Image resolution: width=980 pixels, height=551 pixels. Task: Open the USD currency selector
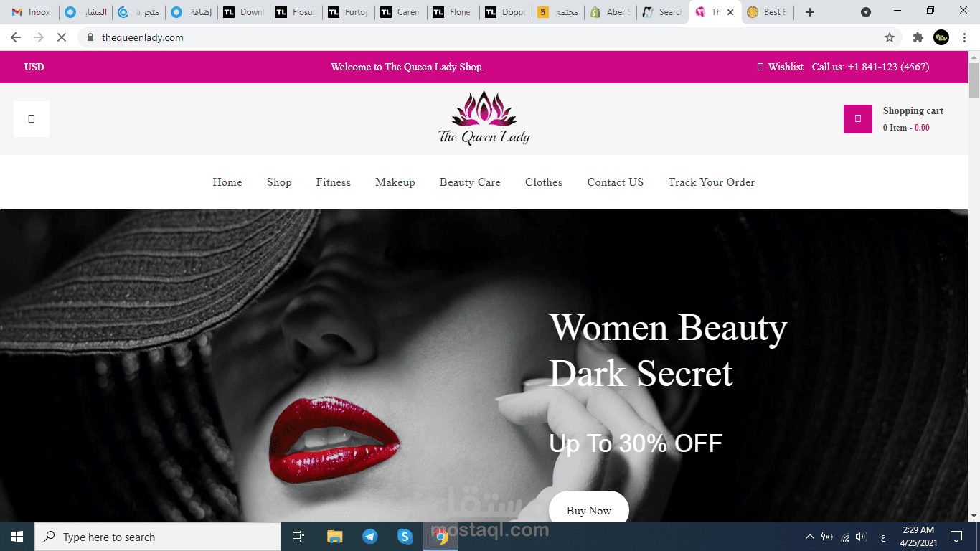pos(34,67)
